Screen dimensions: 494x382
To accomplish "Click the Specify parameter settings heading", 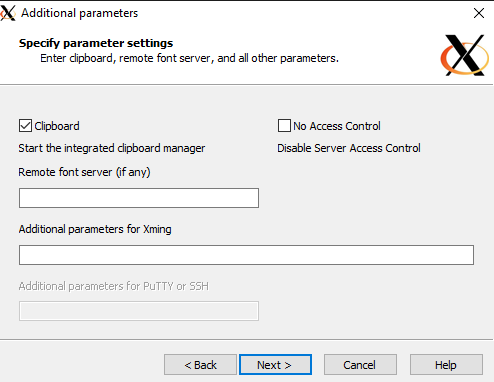I will [96, 43].
